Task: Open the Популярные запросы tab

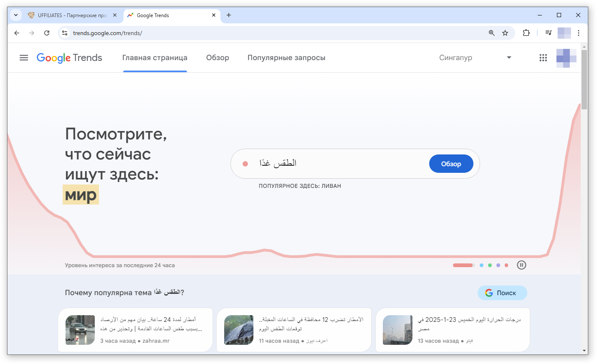Action: [x=286, y=58]
